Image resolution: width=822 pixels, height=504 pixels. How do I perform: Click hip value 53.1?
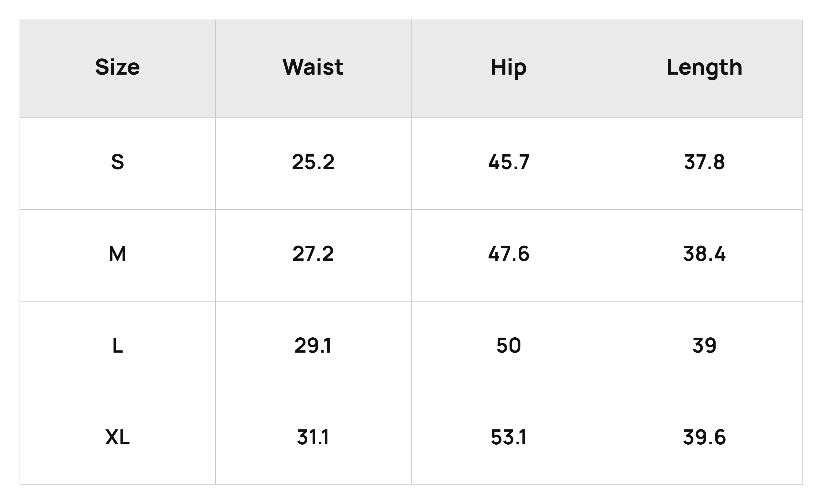[509, 437]
